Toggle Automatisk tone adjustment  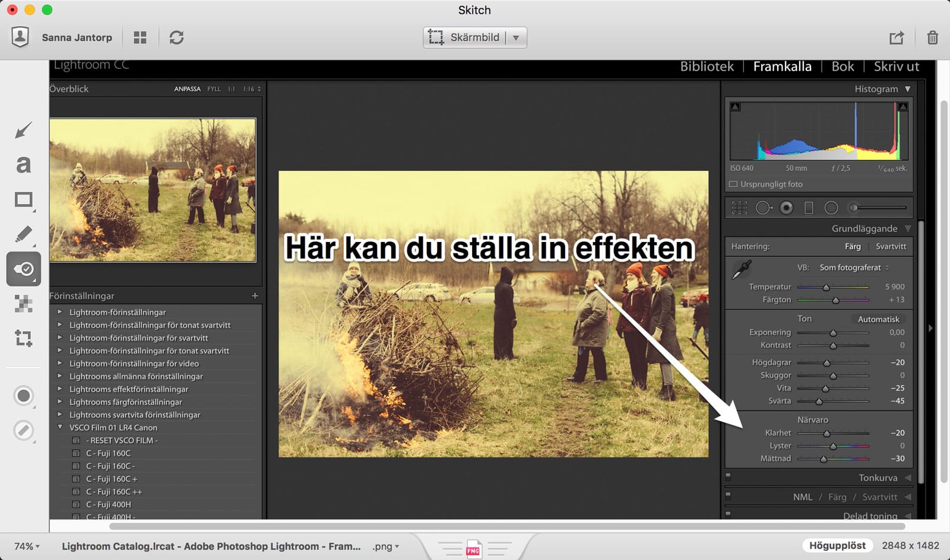(x=878, y=319)
